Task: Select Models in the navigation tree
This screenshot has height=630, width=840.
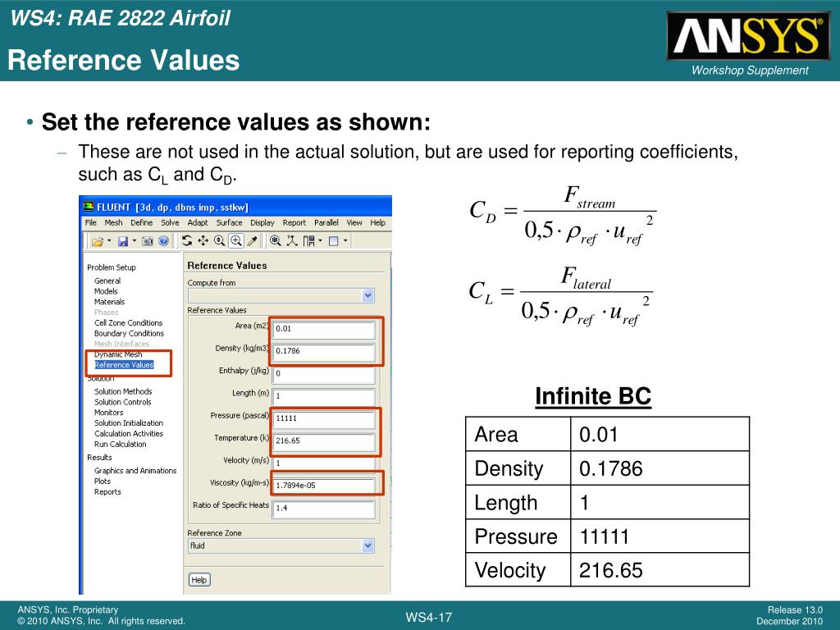Action: [106, 291]
